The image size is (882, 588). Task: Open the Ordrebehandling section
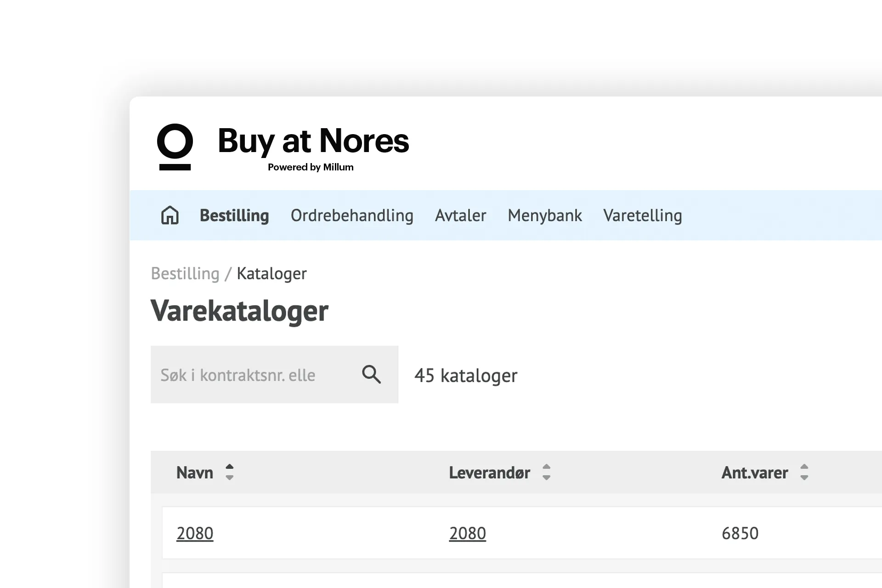click(x=352, y=215)
